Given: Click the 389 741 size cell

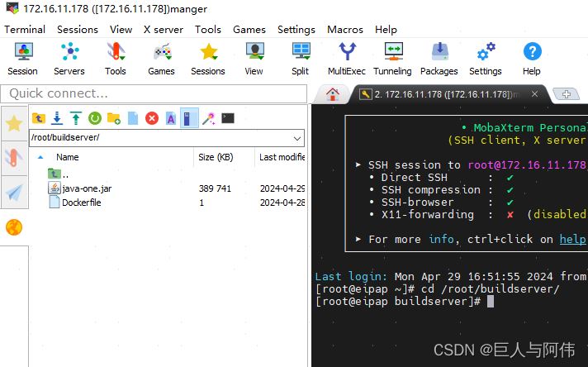Looking at the screenshot, I should click(x=215, y=188).
